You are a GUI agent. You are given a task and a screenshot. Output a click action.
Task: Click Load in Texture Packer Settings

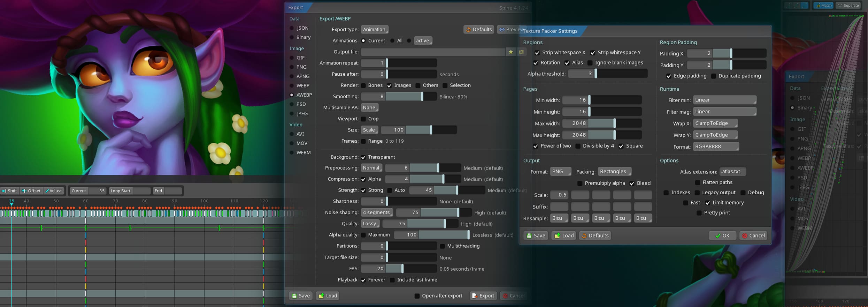tap(563, 235)
